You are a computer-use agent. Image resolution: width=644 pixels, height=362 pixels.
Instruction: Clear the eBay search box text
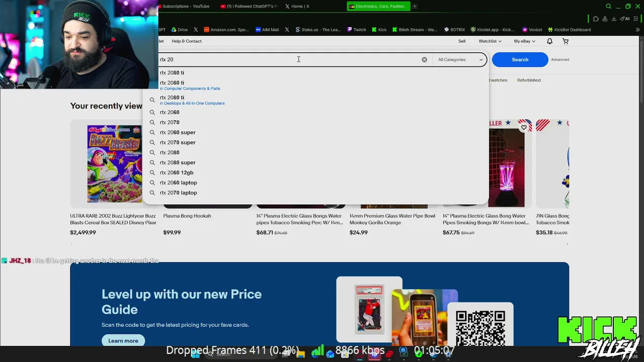pyautogui.click(x=424, y=59)
